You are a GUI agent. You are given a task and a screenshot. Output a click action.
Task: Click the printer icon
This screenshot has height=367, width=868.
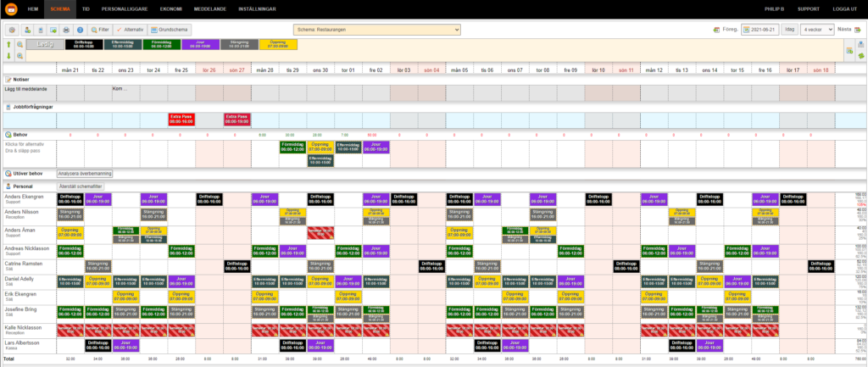point(66,30)
